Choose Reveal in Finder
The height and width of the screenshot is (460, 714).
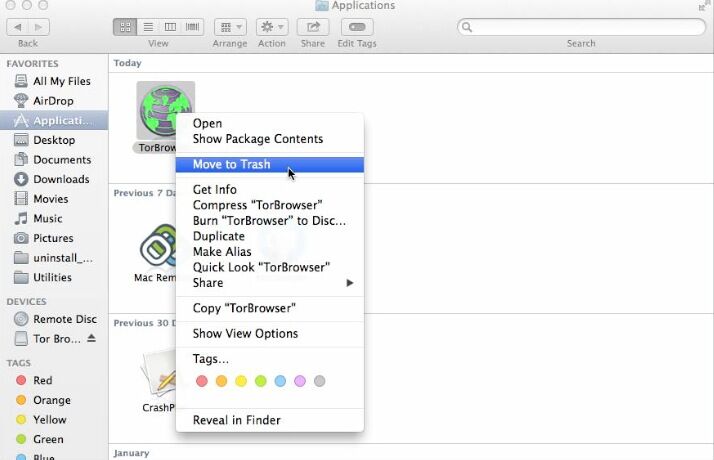pos(270,420)
